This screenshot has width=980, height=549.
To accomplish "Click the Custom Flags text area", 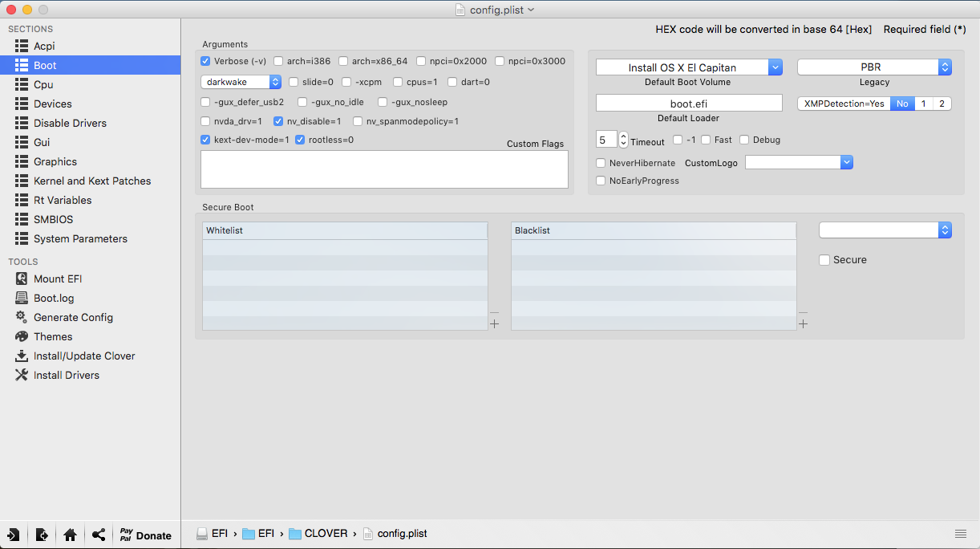I will pyautogui.click(x=384, y=169).
